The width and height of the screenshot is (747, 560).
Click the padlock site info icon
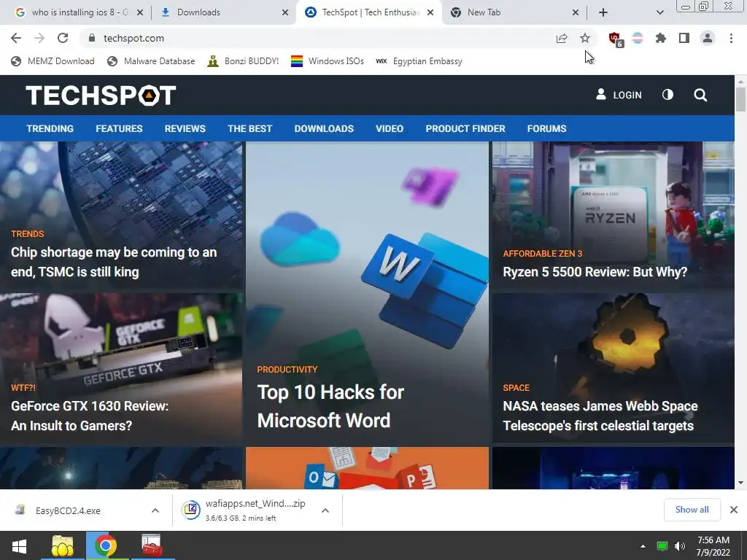point(92,38)
